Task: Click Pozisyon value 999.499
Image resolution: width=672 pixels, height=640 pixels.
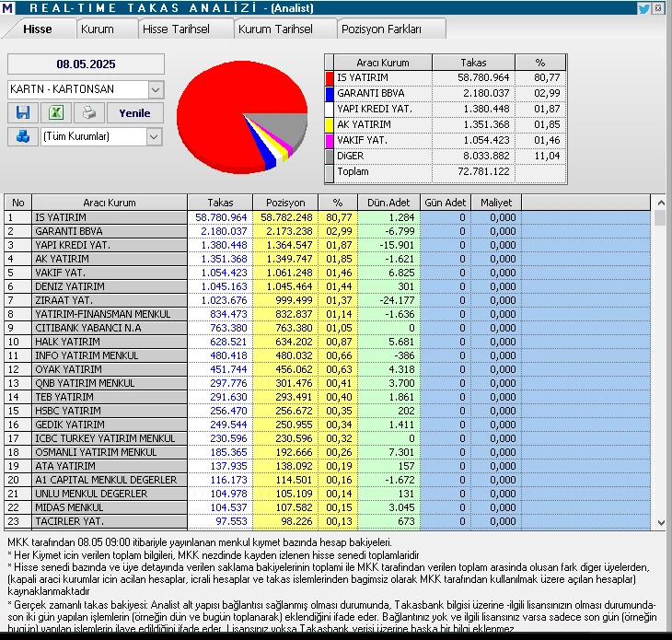Action: coord(294,300)
